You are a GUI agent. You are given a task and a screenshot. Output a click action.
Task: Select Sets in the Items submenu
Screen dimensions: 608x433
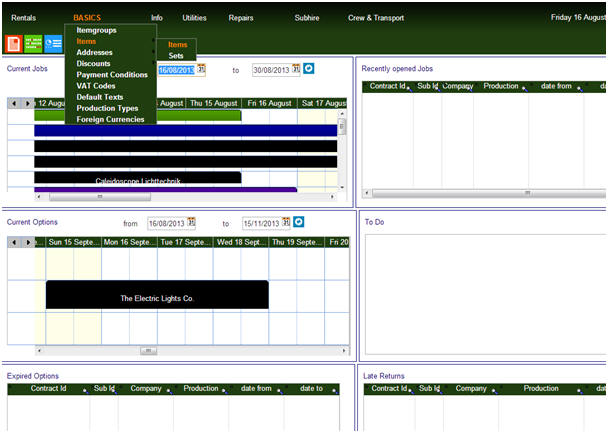point(177,56)
